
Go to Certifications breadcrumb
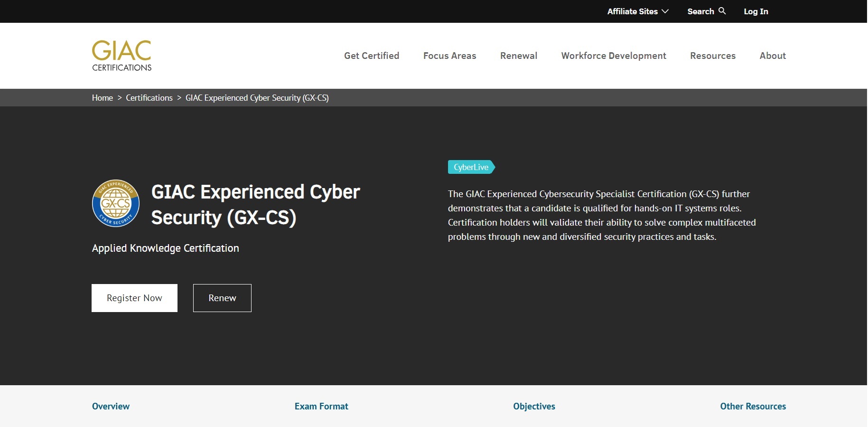(149, 98)
